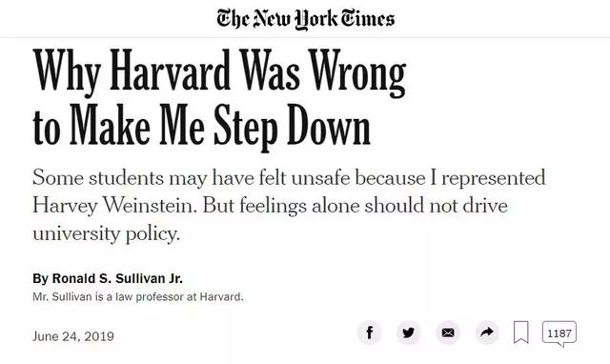Share the article on Twitter
The width and height of the screenshot is (610, 364).
point(409,333)
